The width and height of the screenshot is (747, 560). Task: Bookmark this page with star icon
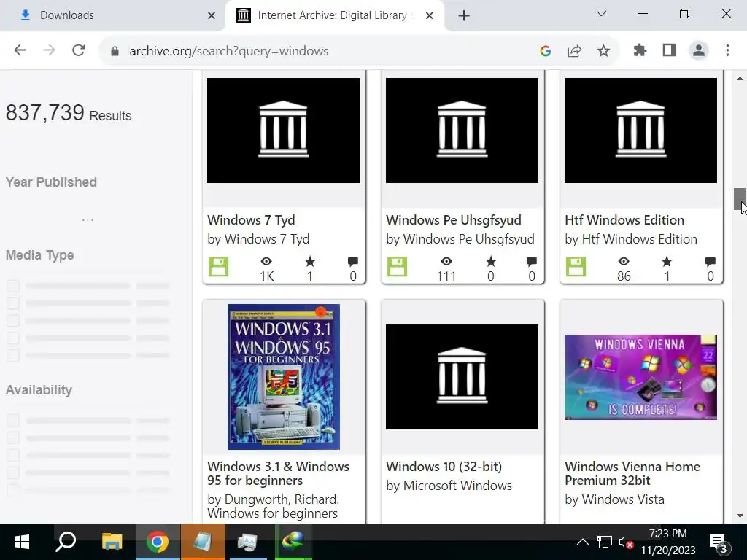point(603,51)
